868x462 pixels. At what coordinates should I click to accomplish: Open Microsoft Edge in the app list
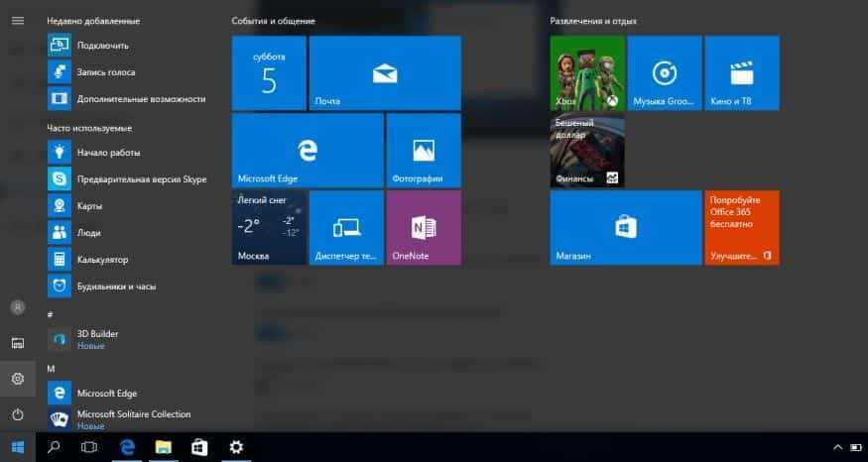pyautogui.click(x=127, y=393)
